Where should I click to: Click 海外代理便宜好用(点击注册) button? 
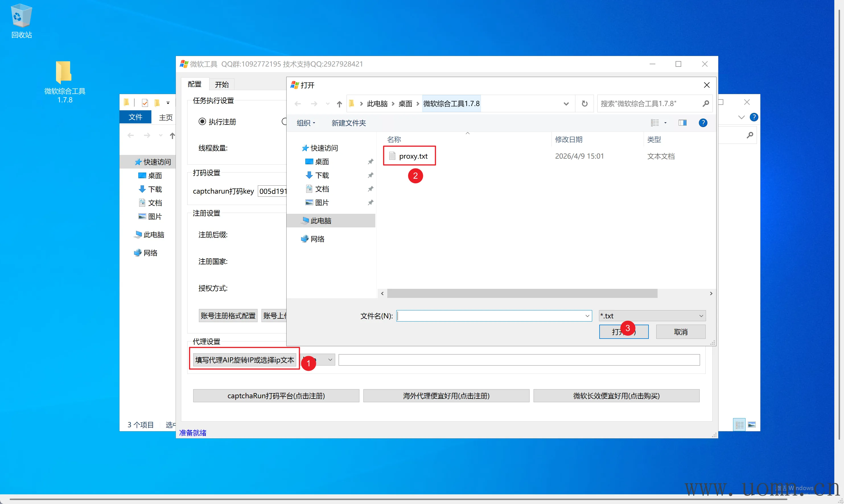click(446, 396)
